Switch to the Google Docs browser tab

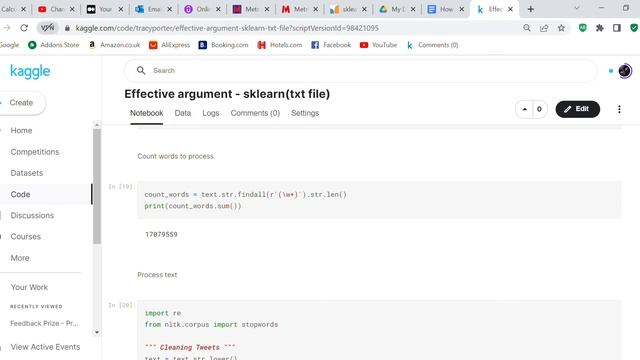coord(445,9)
